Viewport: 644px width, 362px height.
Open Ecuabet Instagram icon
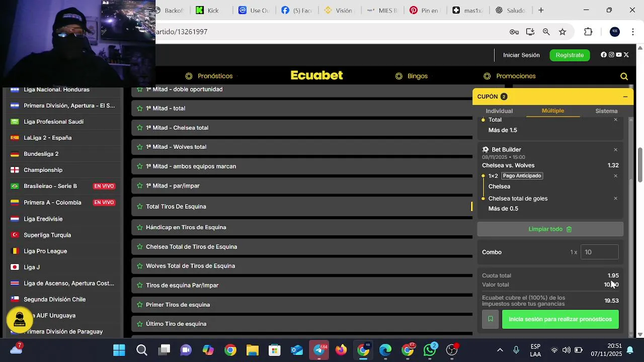[x=611, y=55]
